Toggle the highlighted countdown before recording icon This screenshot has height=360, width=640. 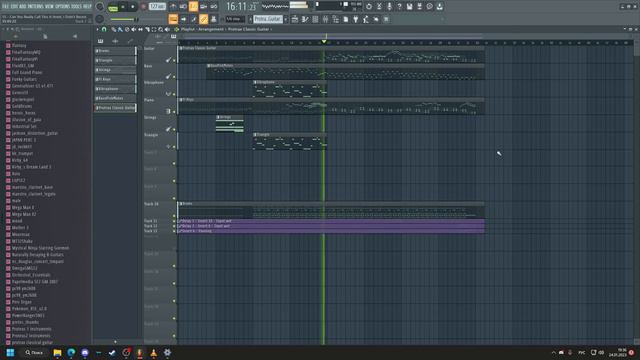click(x=193, y=7)
